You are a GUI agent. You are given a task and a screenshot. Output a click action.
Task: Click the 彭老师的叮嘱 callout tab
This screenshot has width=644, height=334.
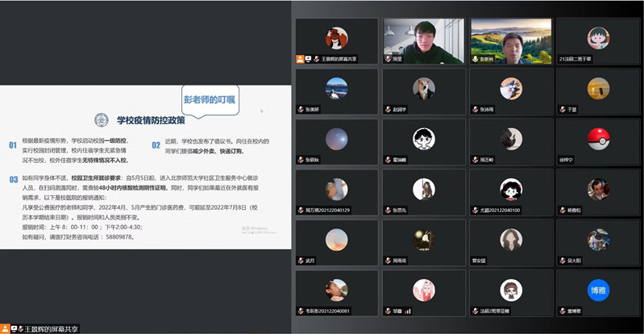(x=209, y=99)
